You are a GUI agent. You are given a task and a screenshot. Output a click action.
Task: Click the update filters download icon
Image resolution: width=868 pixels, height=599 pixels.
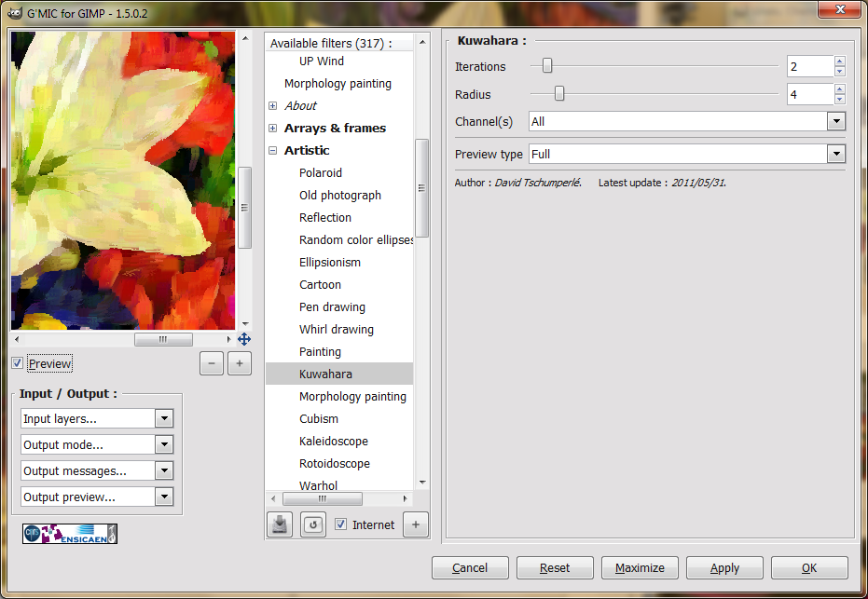(280, 524)
